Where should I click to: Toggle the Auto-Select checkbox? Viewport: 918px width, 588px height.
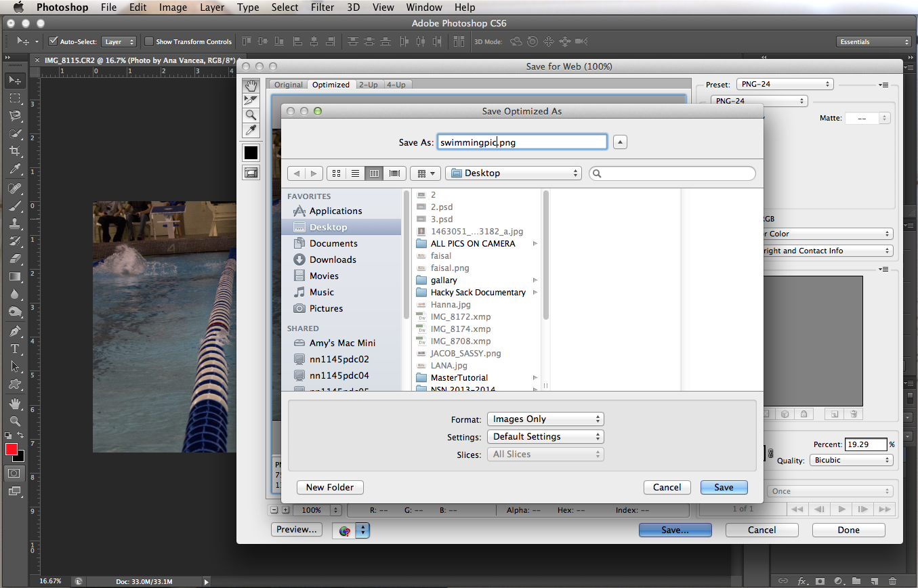pyautogui.click(x=54, y=41)
